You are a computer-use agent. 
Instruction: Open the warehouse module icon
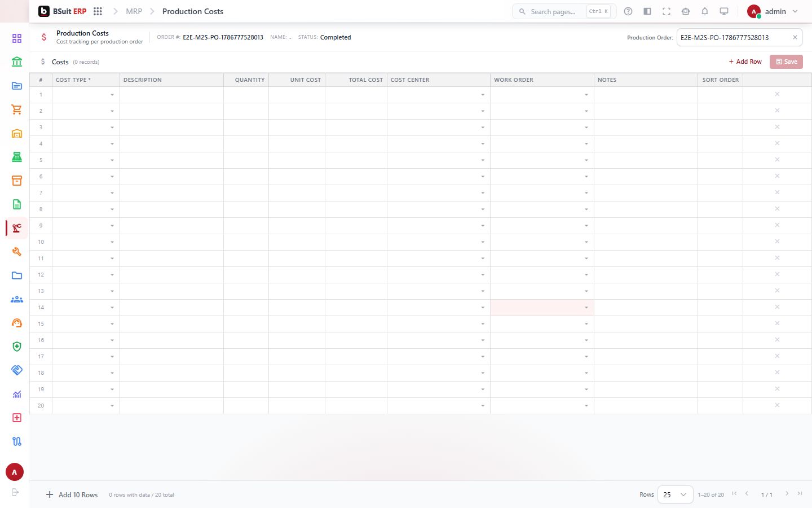pos(17,133)
